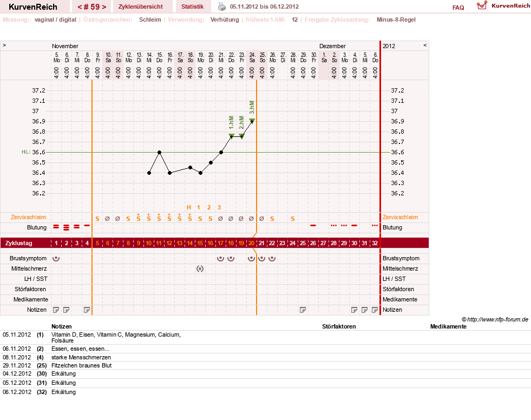
Task: Click the 'Minus-8-Regel' setting value
Action: 396,19
